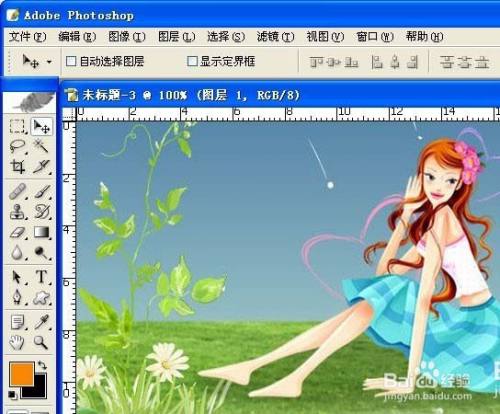Image resolution: width=500 pixels, height=414 pixels.
Task: Open the 图层(L) menu
Action: pos(176,36)
